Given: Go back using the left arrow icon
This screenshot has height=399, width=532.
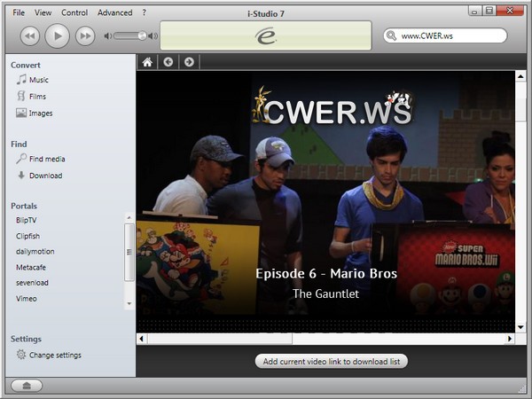Looking at the screenshot, I should coord(168,62).
